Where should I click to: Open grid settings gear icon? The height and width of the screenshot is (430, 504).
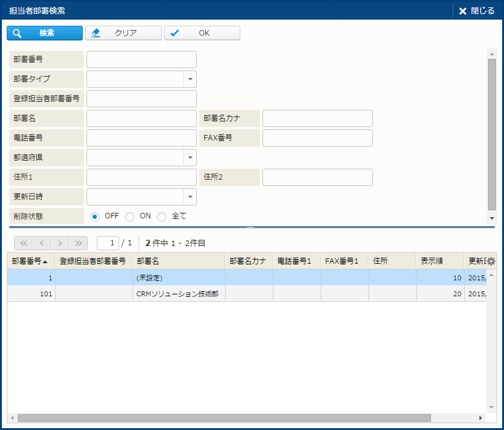tap(491, 261)
